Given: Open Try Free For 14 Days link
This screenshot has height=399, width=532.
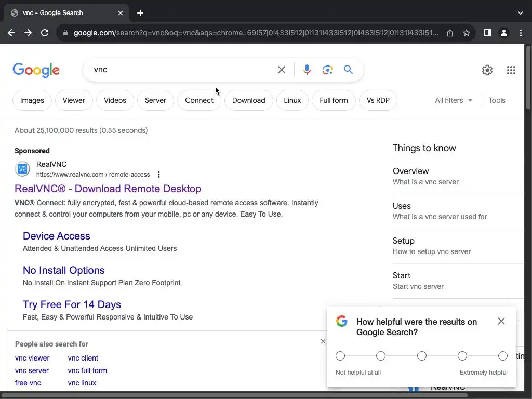Looking at the screenshot, I should pos(72,304).
